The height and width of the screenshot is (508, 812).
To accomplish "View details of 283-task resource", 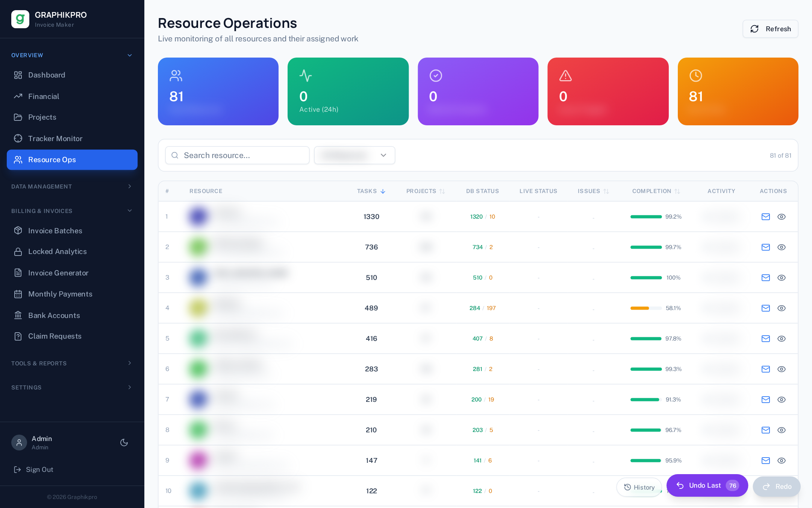I will [x=782, y=369].
